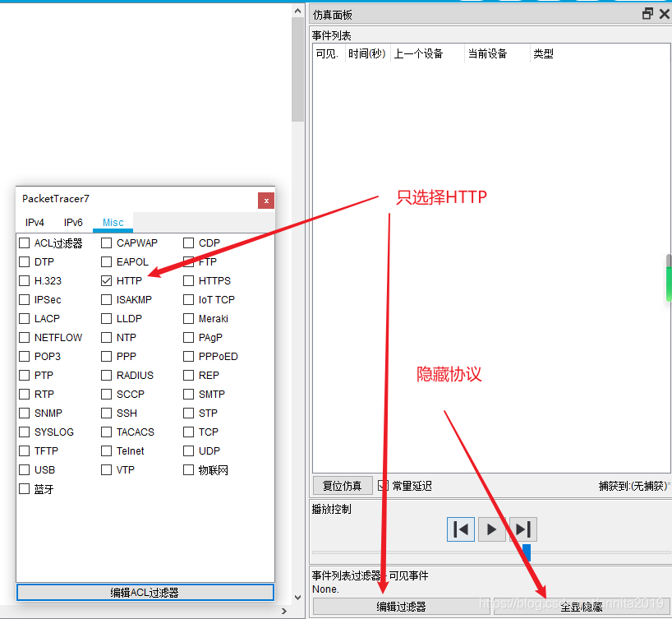Tick the UDP protocol checkbox

189,450
